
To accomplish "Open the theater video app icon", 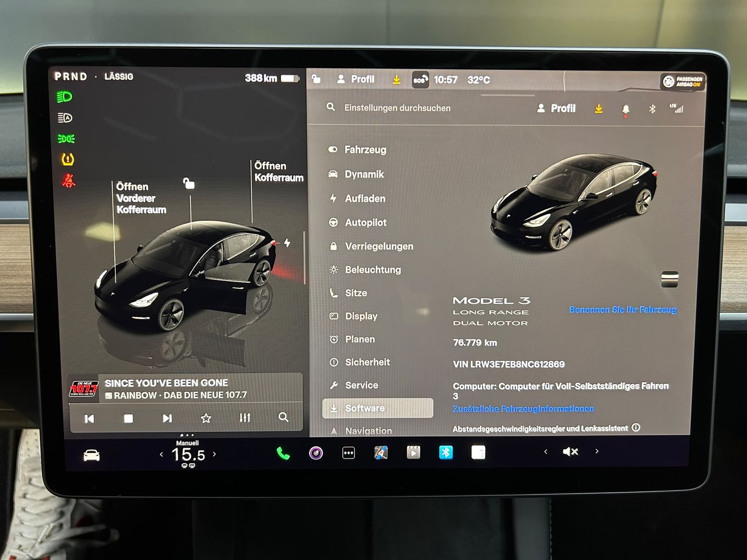I will pos(413,452).
